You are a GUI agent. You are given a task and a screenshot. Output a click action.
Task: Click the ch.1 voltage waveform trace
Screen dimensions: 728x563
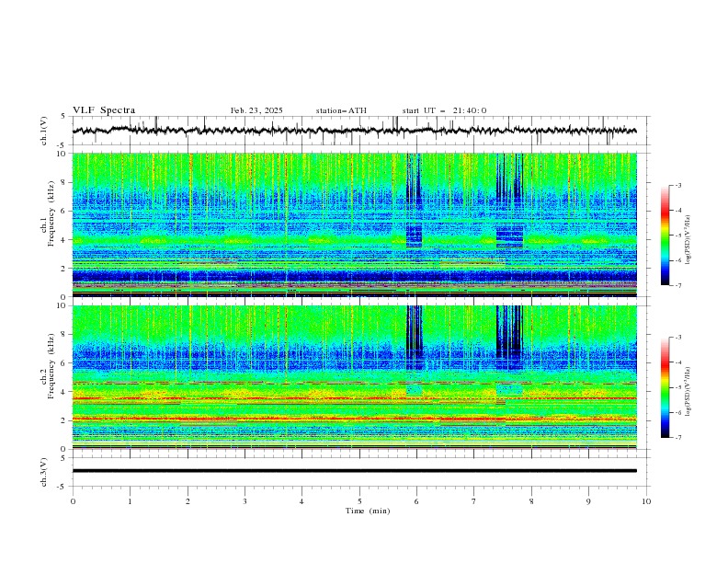point(354,131)
